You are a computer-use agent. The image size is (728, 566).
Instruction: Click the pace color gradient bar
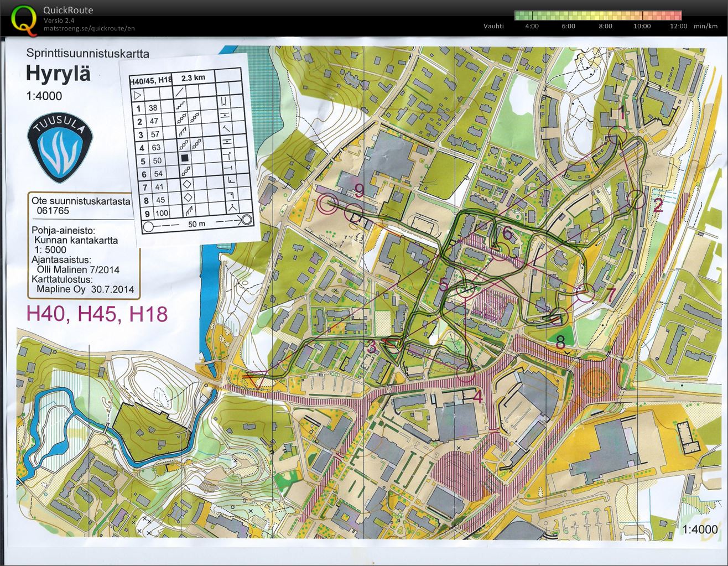pos(598,15)
